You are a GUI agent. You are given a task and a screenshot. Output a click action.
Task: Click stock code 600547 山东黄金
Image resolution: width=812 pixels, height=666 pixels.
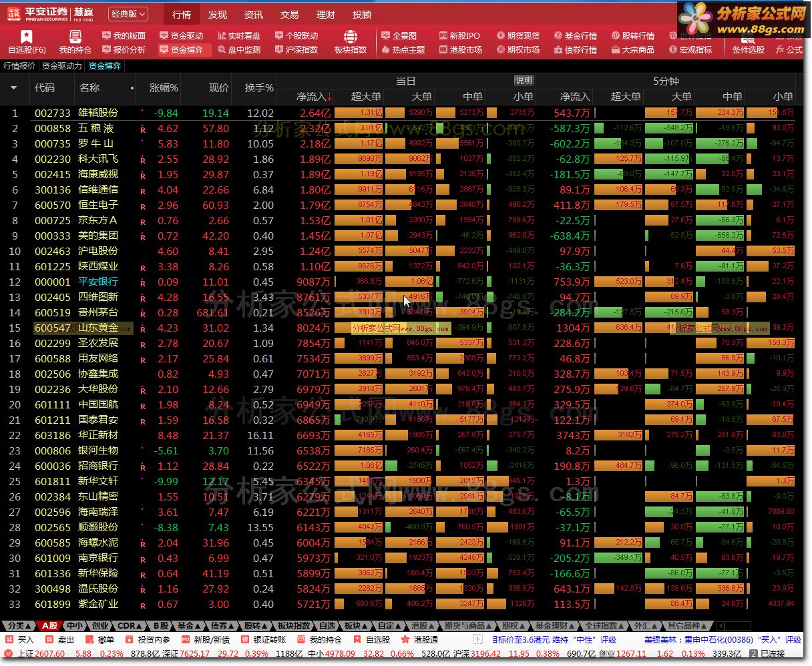point(53,328)
